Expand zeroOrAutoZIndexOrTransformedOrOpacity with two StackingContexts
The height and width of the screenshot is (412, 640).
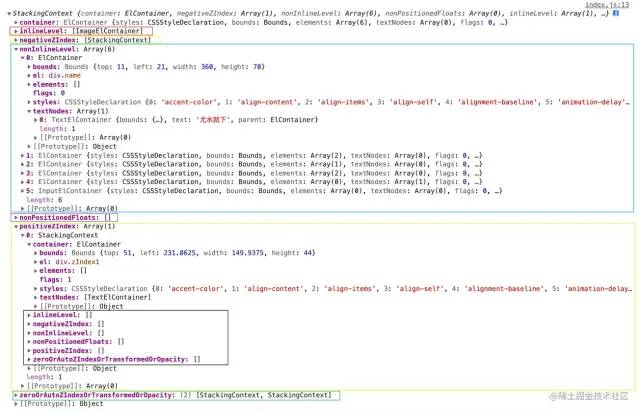pos(15,395)
